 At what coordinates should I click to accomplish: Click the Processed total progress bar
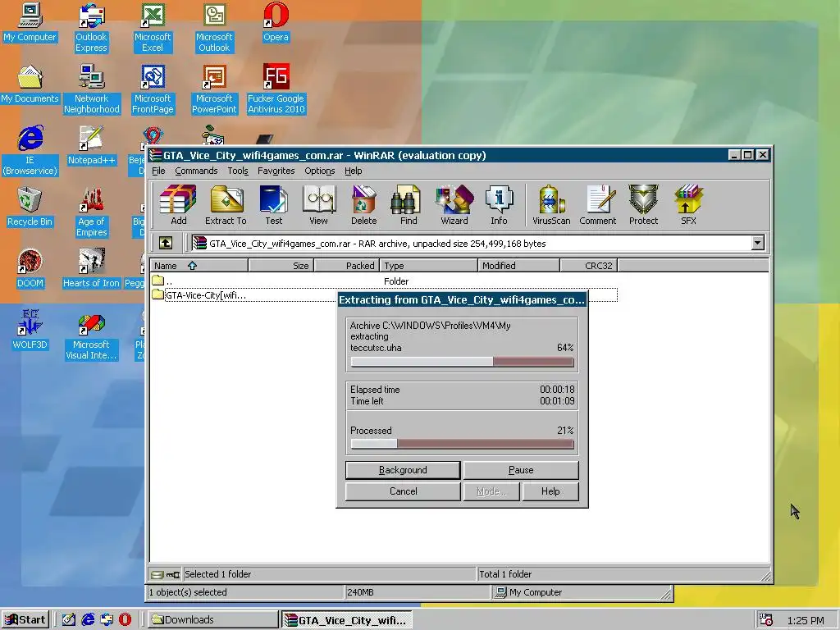[462, 444]
